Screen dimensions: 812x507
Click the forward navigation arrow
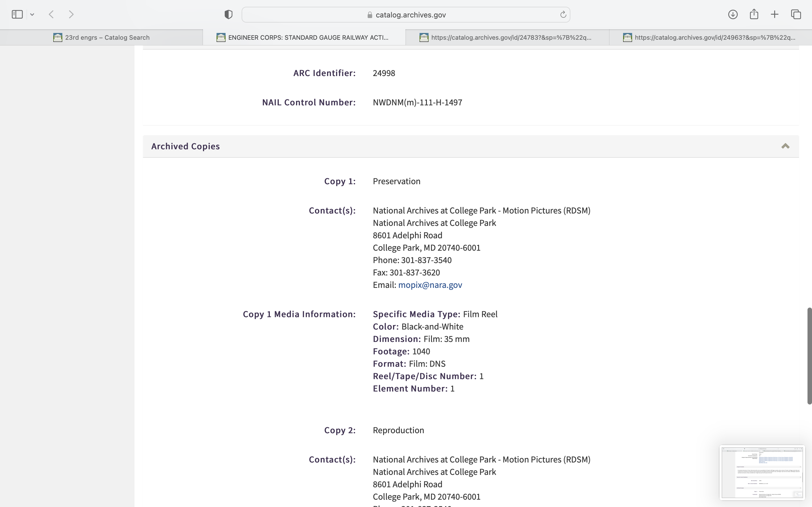(71, 14)
